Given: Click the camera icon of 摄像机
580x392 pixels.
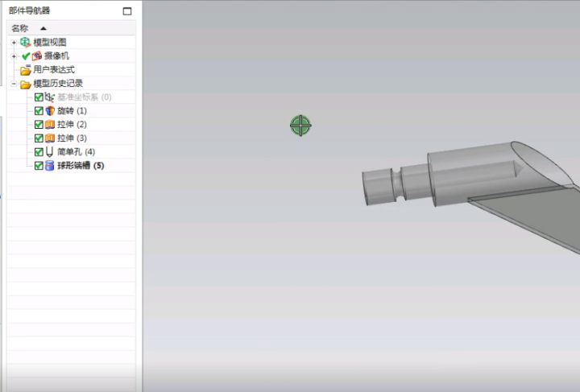Looking at the screenshot, I should 36,56.
